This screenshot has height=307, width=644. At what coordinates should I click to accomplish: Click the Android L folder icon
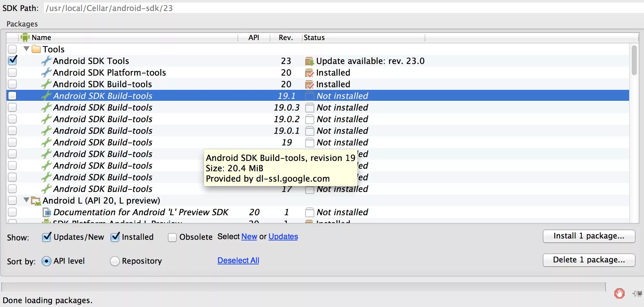pyautogui.click(x=36, y=201)
